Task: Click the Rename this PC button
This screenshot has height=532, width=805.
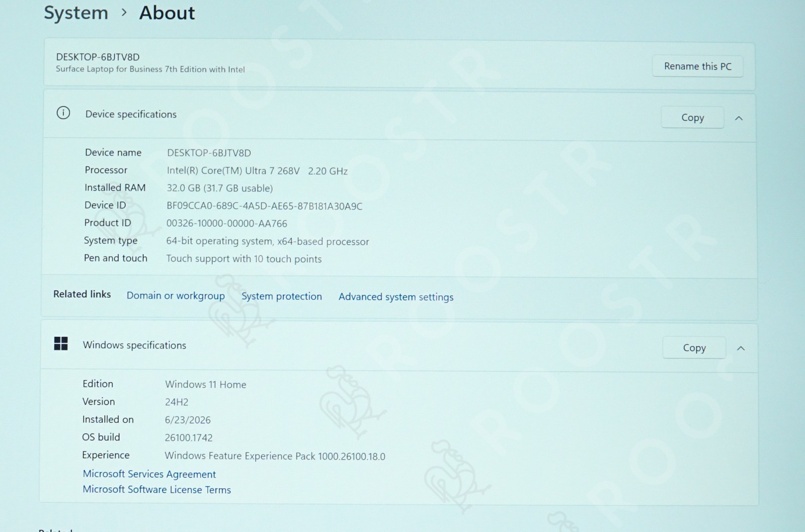Action: [x=697, y=66]
